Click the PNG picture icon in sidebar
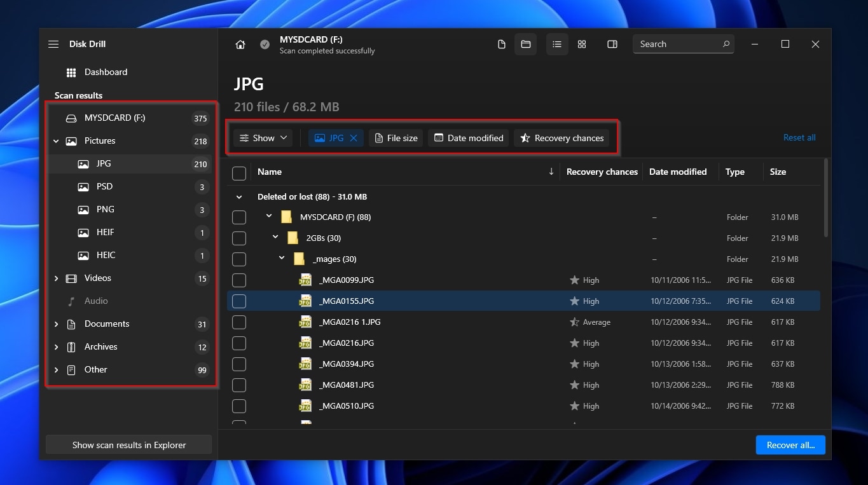Image resolution: width=868 pixels, height=485 pixels. pos(83,210)
